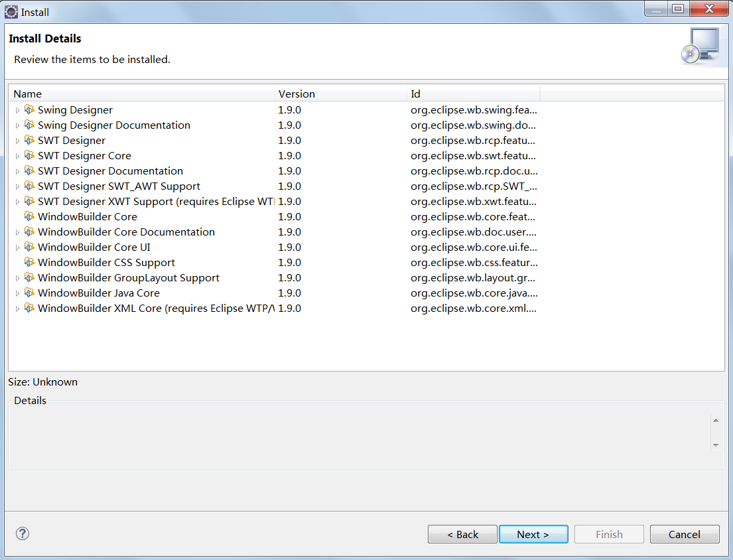Expand the WindowBuilder GroupLayout Support node

click(x=17, y=278)
